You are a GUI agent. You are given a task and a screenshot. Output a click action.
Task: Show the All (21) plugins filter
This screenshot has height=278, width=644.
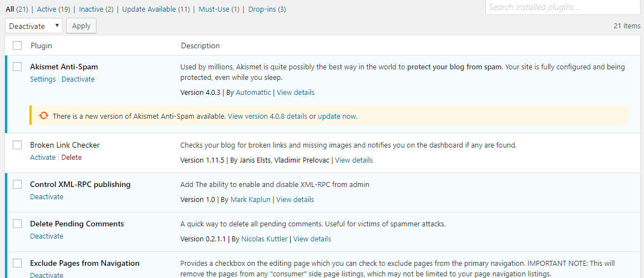[x=17, y=9]
